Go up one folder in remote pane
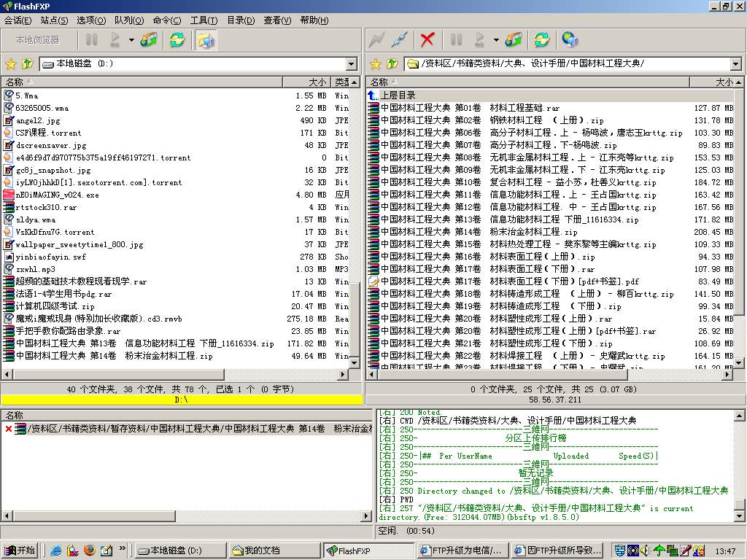 click(392, 63)
